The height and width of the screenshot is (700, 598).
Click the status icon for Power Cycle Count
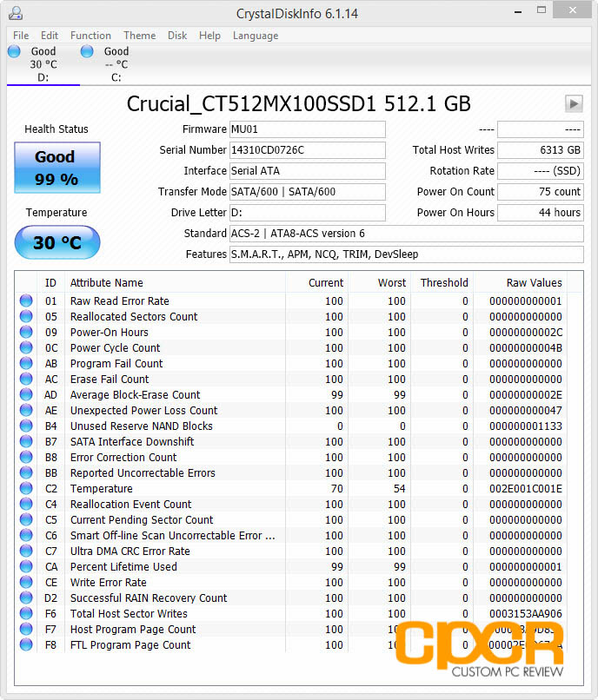(26, 347)
